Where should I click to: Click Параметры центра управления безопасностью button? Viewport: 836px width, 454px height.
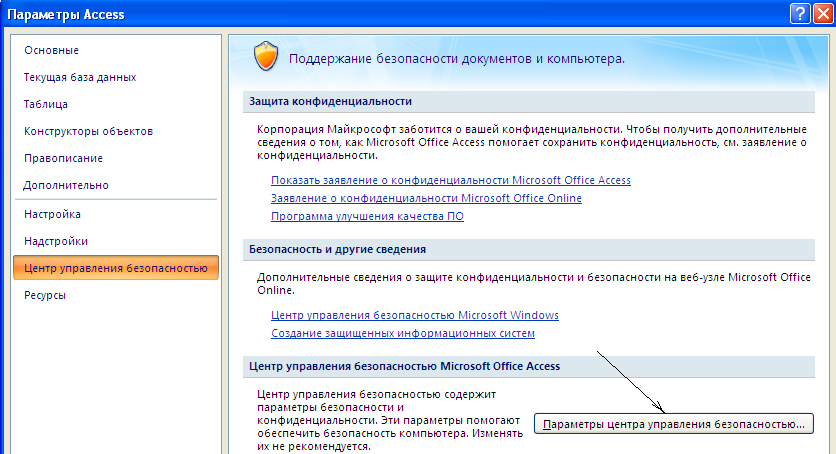point(673,424)
